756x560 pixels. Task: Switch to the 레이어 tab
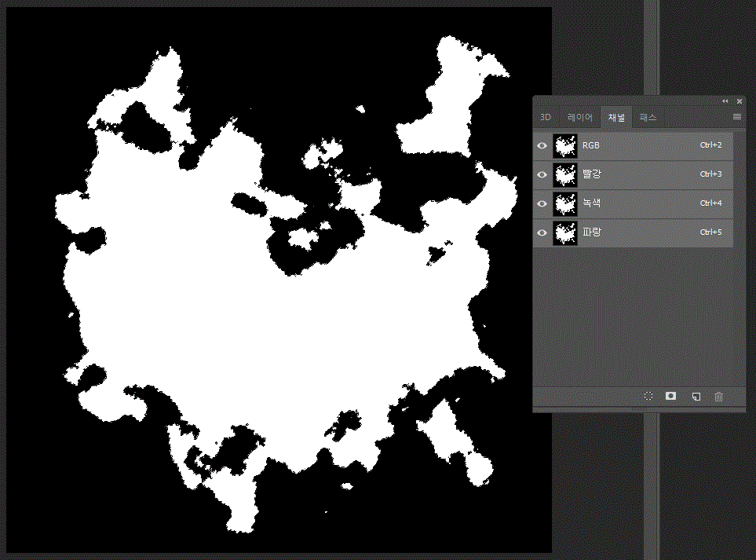[580, 117]
